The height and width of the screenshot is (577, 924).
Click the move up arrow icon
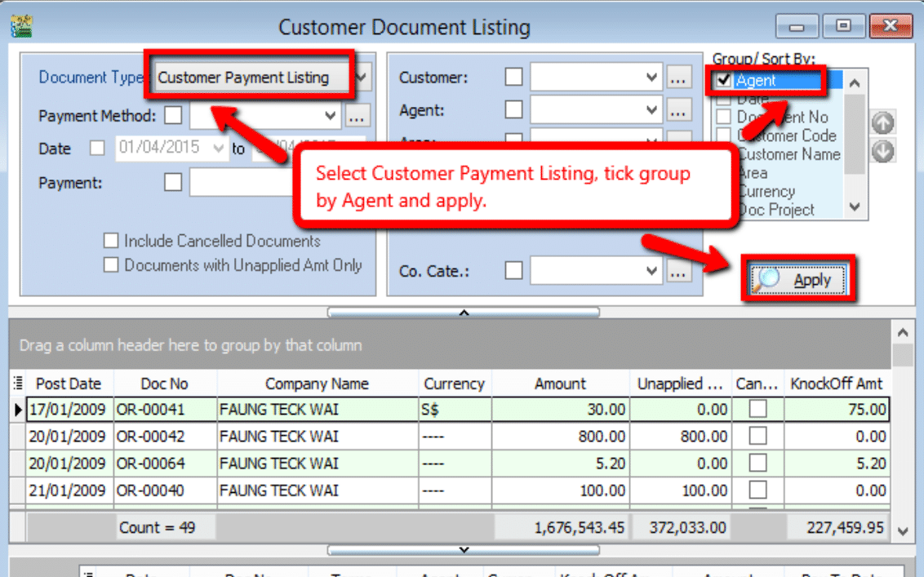[x=883, y=123]
